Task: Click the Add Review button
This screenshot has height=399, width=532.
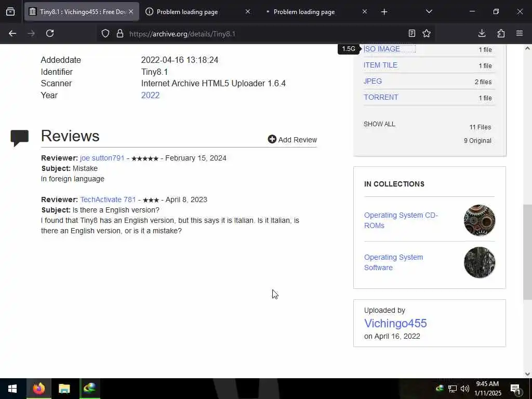Action: [292, 139]
